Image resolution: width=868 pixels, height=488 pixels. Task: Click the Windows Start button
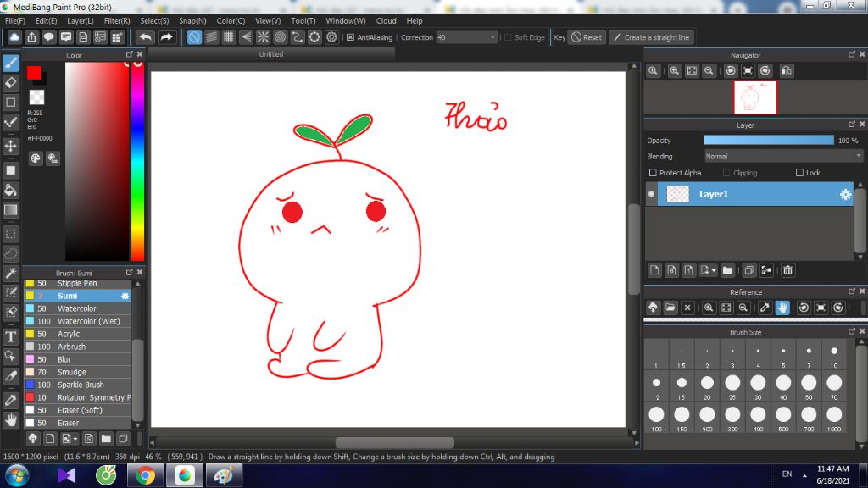point(17,476)
